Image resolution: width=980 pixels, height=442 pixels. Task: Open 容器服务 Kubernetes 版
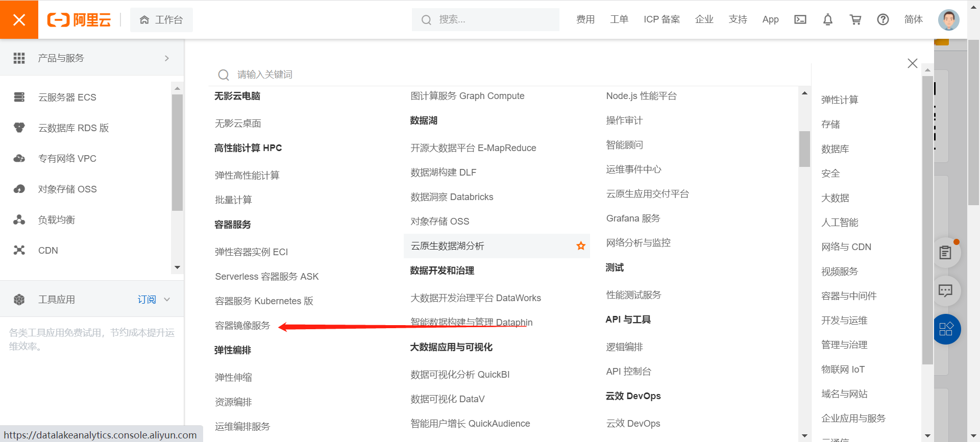(264, 301)
